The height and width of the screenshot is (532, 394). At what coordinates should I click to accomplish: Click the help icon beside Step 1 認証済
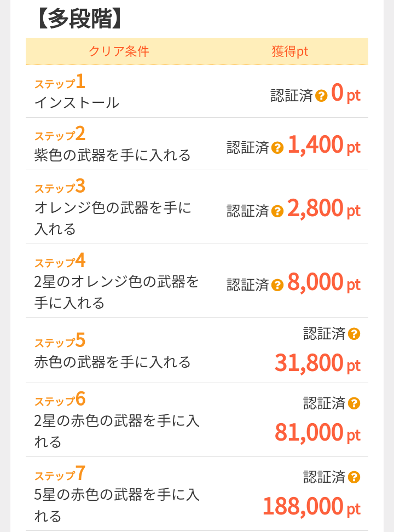point(321,96)
